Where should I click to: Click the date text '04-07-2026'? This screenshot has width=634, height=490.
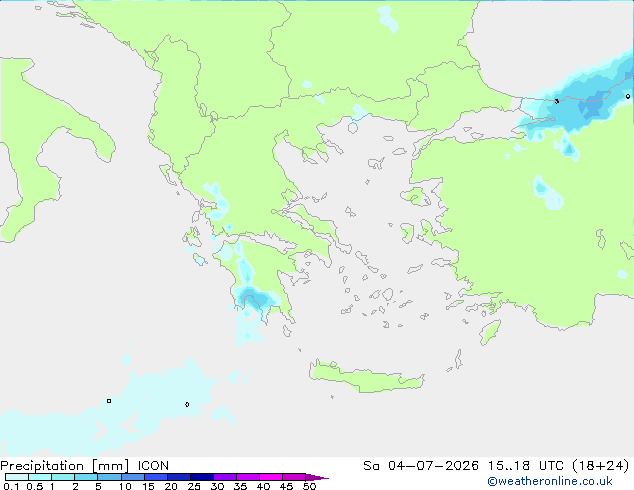(x=433, y=466)
